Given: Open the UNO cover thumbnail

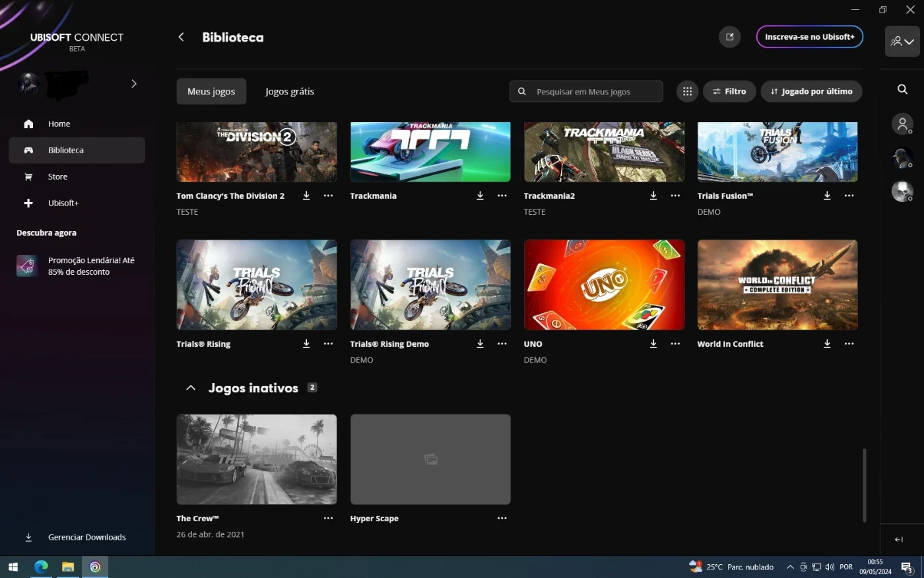Looking at the screenshot, I should coord(604,285).
